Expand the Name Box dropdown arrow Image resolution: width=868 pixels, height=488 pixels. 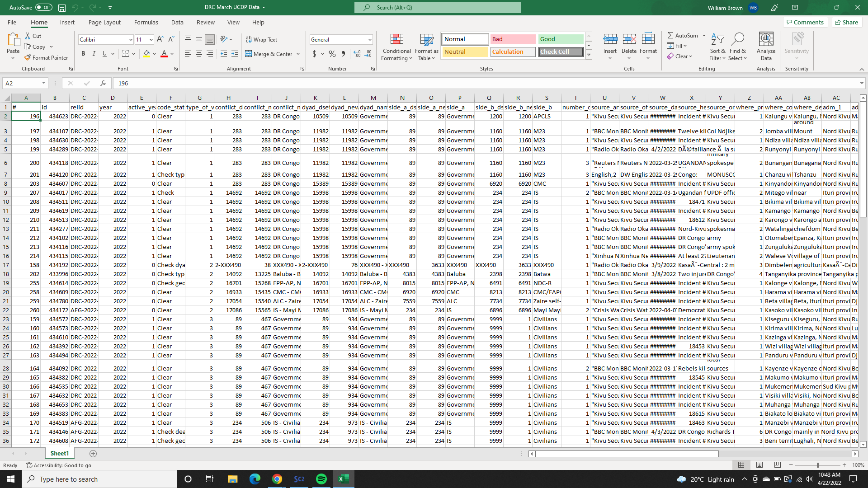[x=43, y=83]
